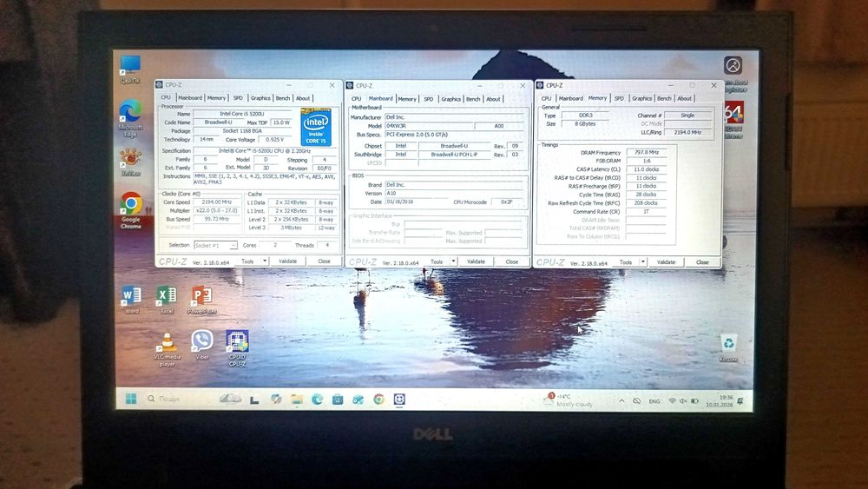Viewport: 868px width, 489px height.
Task: Open notification bell in tray
Action: [x=740, y=400]
